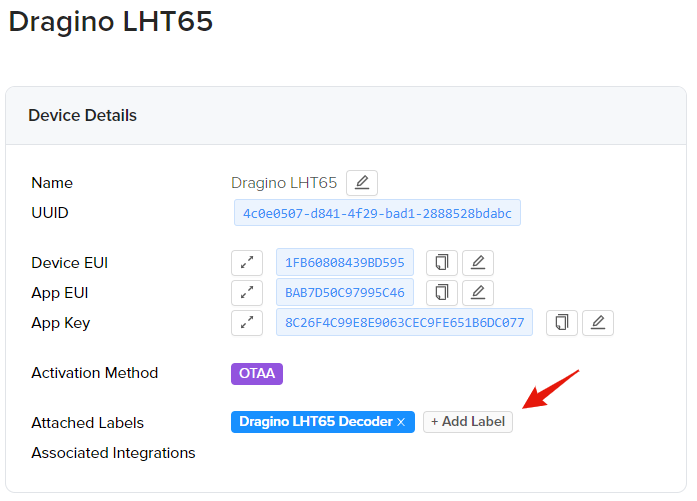Remove the Dragino LHT65 Decoder label
697x501 pixels.
pos(401,423)
